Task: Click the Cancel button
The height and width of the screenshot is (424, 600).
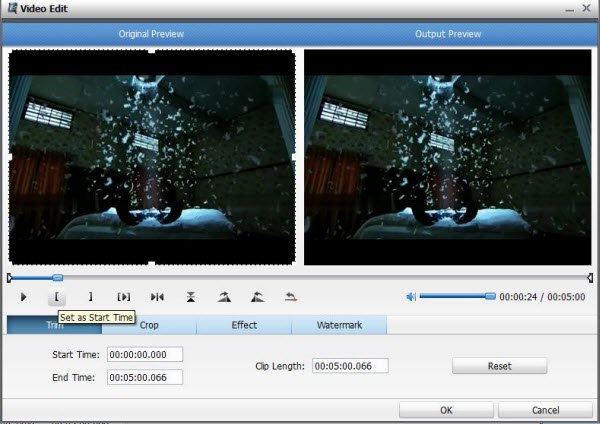Action: click(546, 410)
